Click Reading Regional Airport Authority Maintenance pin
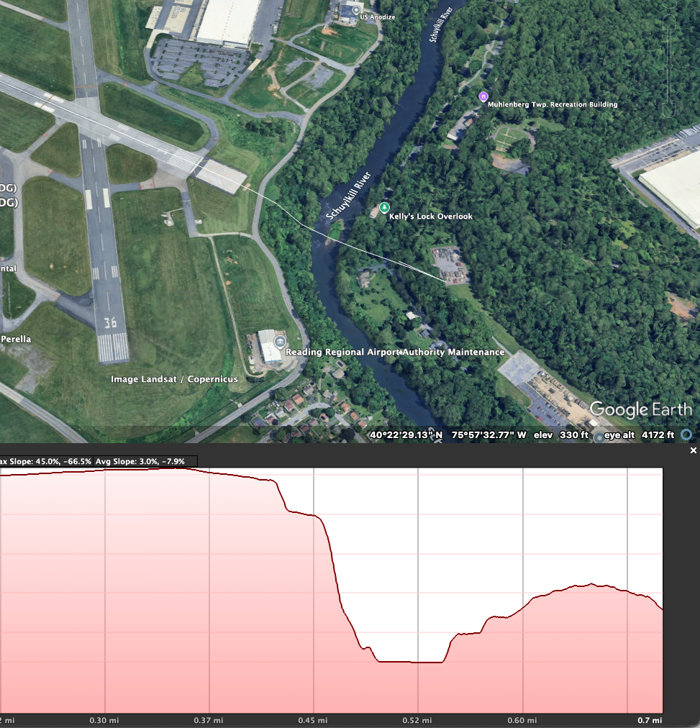Viewport: 700px width, 728px height. [280, 342]
